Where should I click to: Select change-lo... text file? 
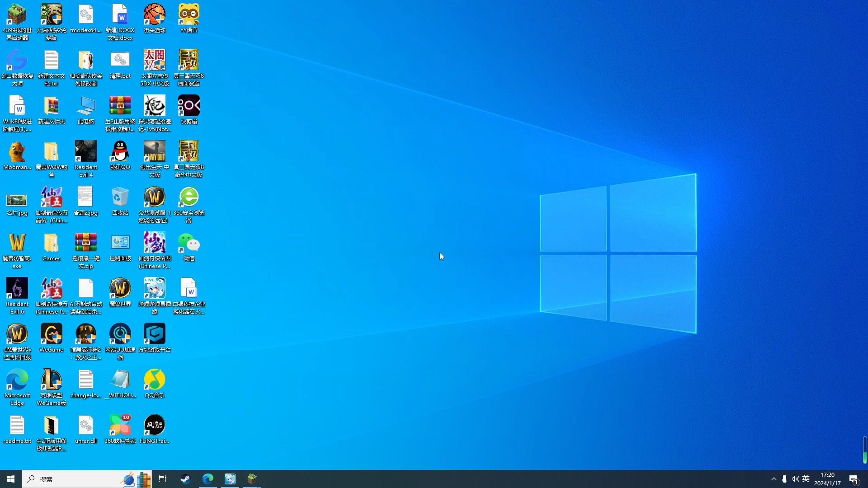click(x=86, y=383)
